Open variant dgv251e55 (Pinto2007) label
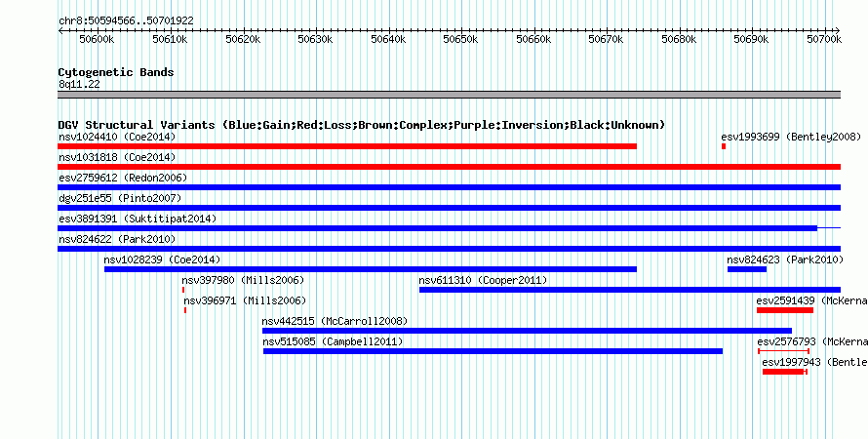The image size is (868, 439). click(x=120, y=198)
